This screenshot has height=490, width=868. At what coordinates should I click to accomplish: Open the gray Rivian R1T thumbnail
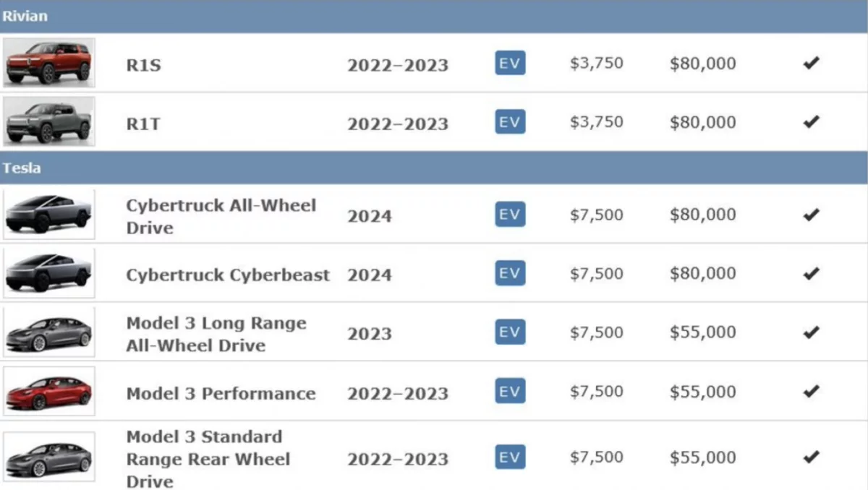48,121
